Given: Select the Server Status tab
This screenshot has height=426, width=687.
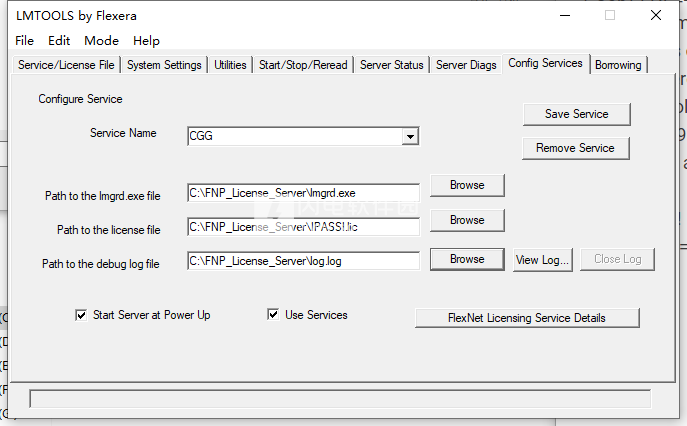Looking at the screenshot, I should [x=392, y=65].
